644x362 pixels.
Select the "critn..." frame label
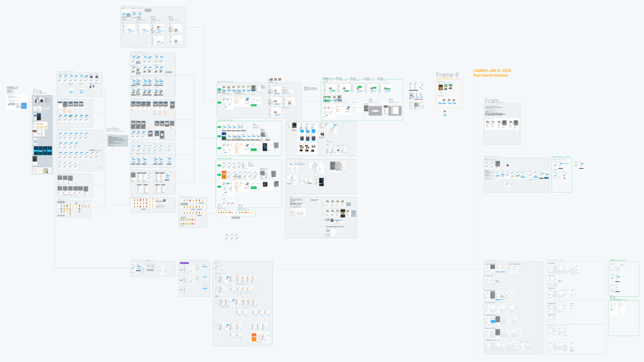pyautogui.click(x=115, y=130)
